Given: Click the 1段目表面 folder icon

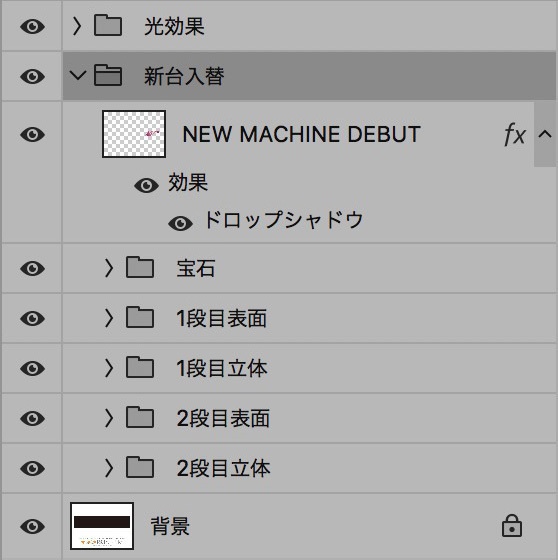Looking at the screenshot, I should tap(140, 317).
